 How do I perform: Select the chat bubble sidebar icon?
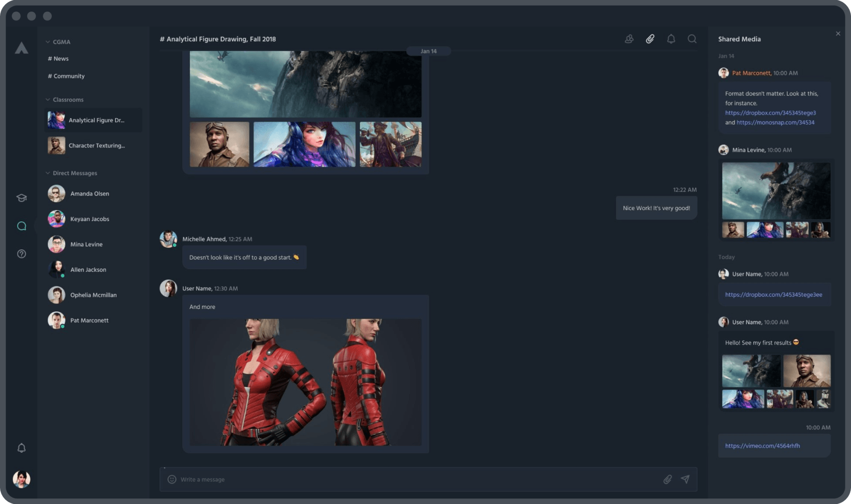(x=21, y=226)
